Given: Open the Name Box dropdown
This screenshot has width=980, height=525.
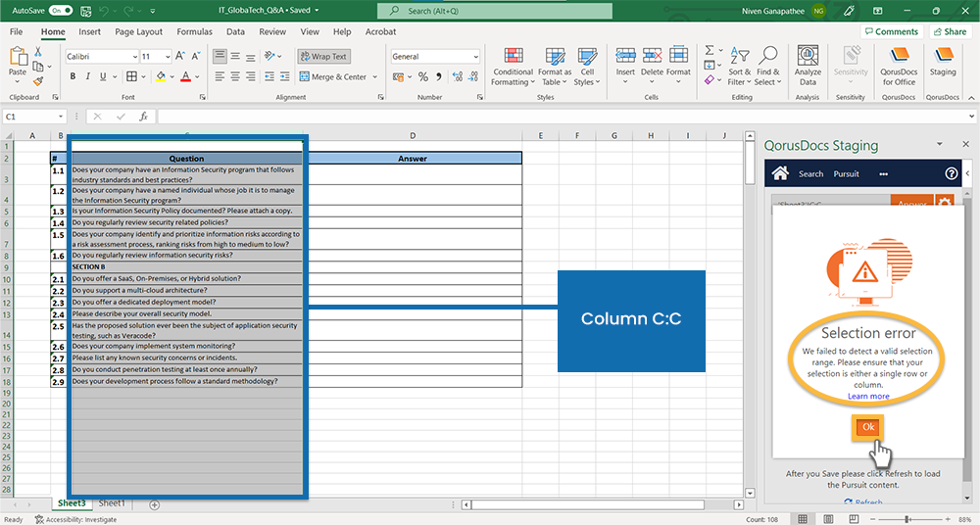Looking at the screenshot, I should [61, 117].
